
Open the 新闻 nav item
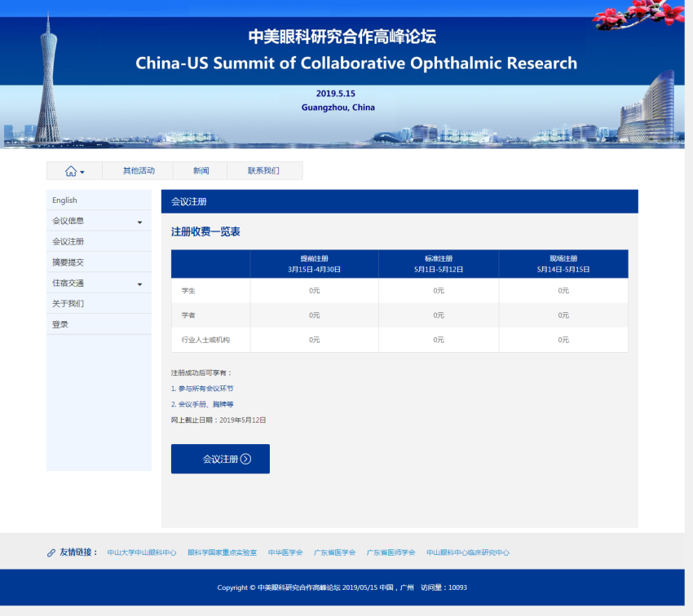click(201, 171)
